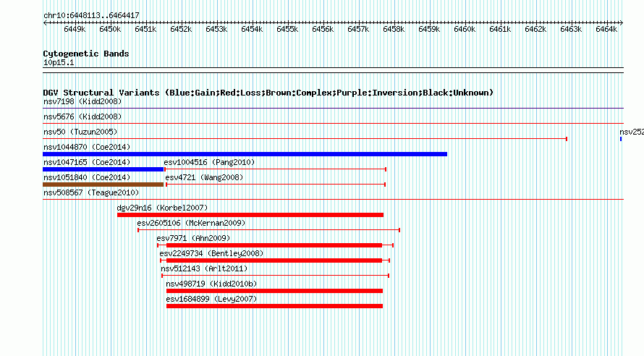
Task: Click the 6455k ruler tick label
Action: (x=287, y=29)
